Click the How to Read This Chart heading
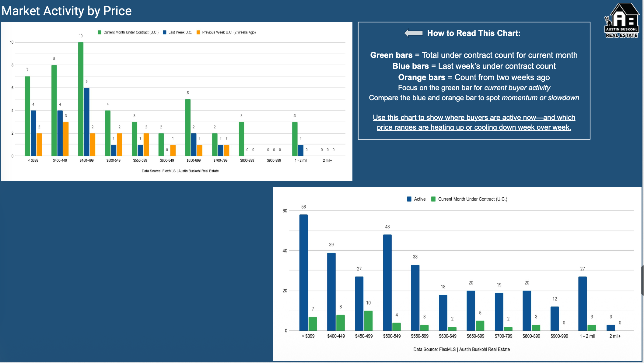The image size is (644, 363). (x=474, y=33)
